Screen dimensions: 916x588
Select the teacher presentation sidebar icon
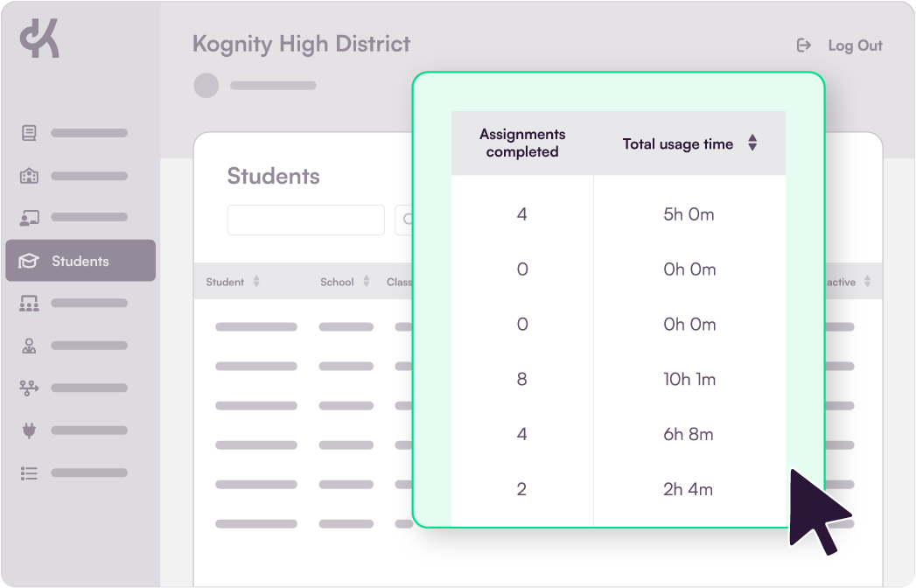(29, 218)
